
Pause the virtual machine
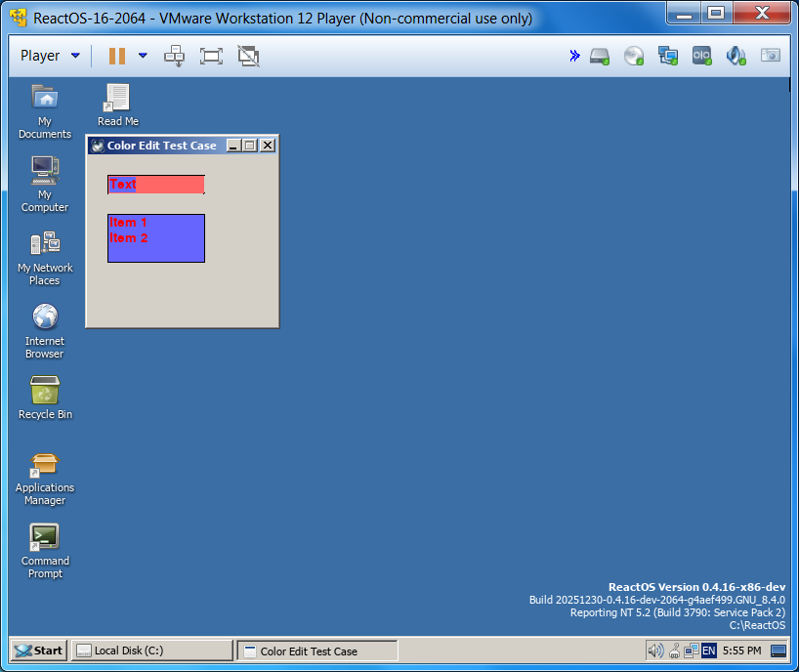pos(117,56)
